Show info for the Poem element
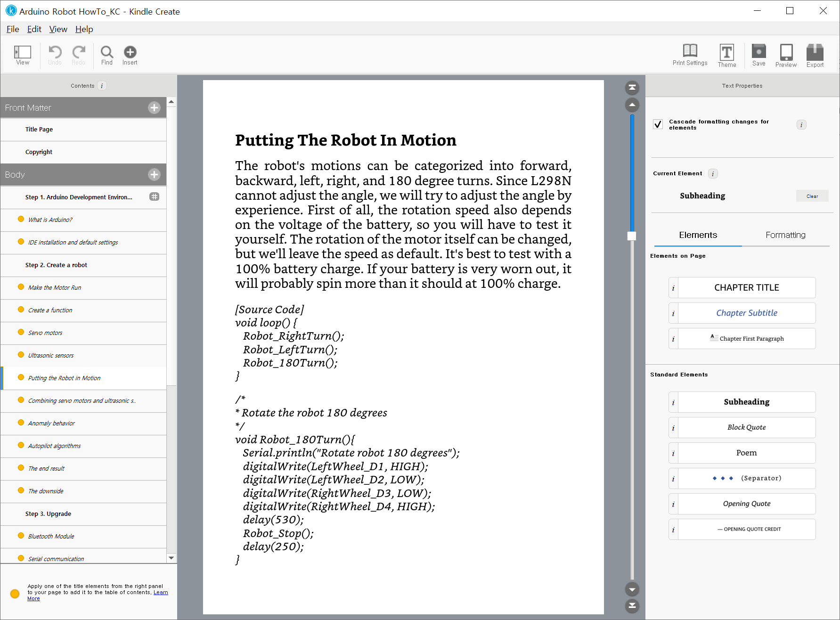 673,453
